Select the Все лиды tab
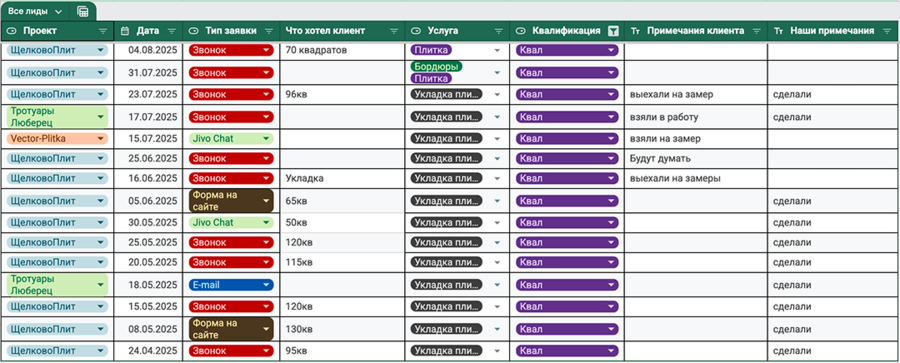 30,11
